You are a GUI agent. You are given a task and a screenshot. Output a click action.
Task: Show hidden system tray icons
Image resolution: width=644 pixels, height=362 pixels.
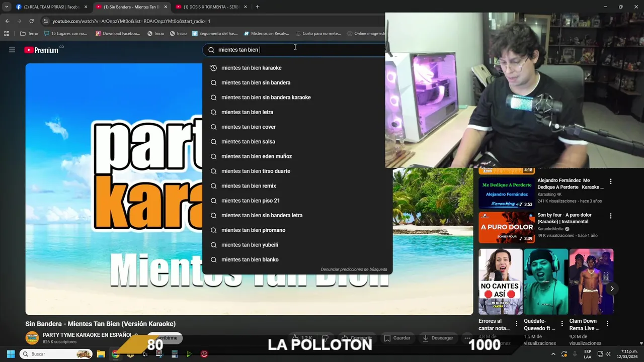(553, 354)
